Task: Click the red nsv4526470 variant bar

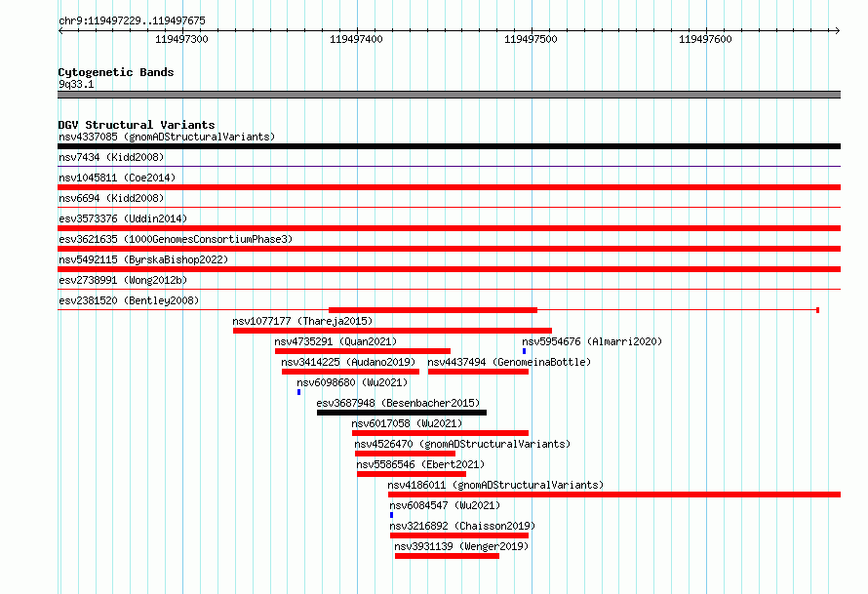Action: point(405,454)
